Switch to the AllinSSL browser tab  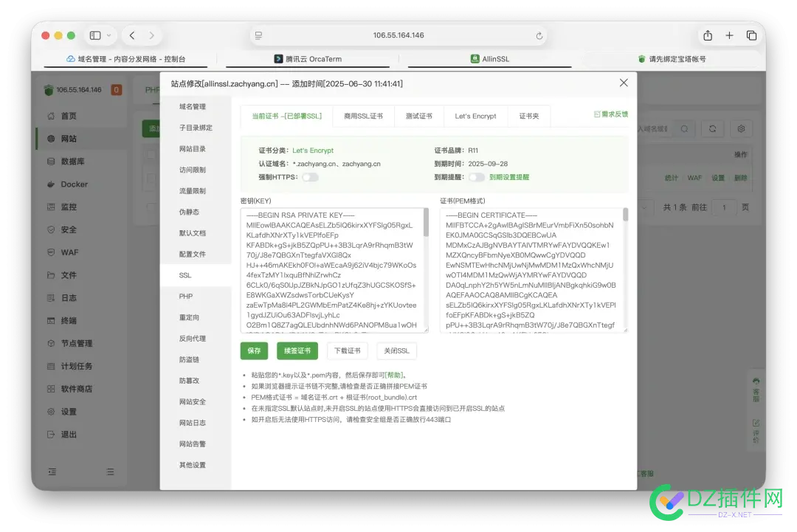tap(490, 59)
